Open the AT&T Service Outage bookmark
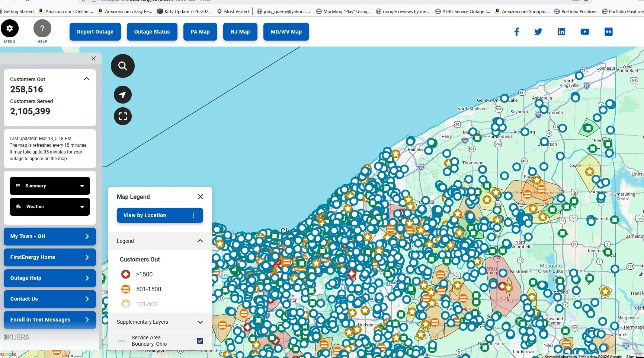The image size is (644, 358). [x=462, y=12]
